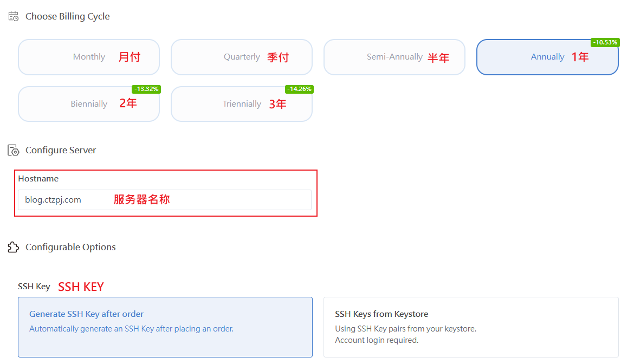Click the calendar icon beside Choose Billing Cycle
Viewport: 634px width, 364px height.
(x=14, y=16)
